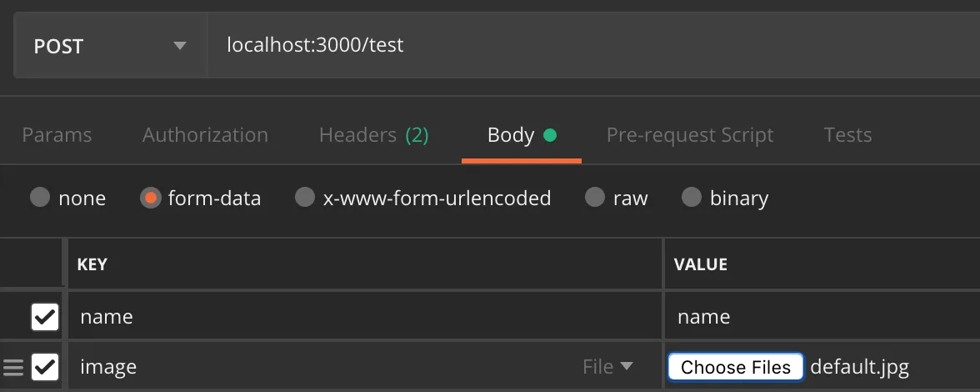The width and height of the screenshot is (980, 392).
Task: Expand the File type dropdown
Action: [x=607, y=367]
